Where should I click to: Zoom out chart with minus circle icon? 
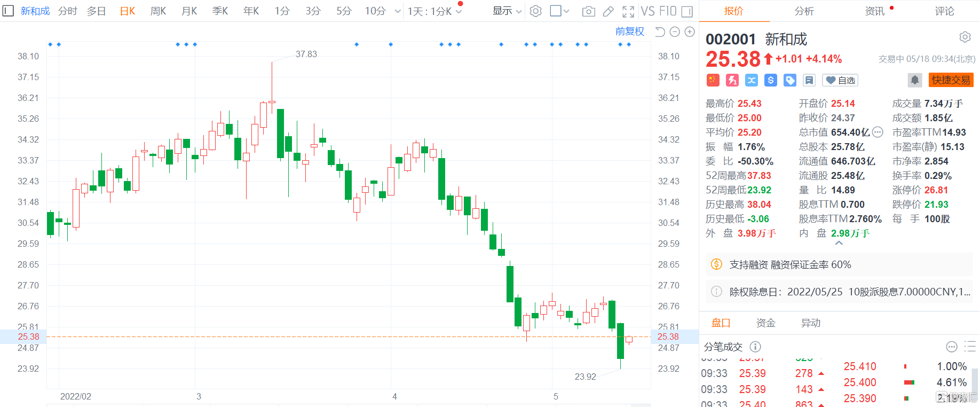pyautogui.click(x=675, y=32)
